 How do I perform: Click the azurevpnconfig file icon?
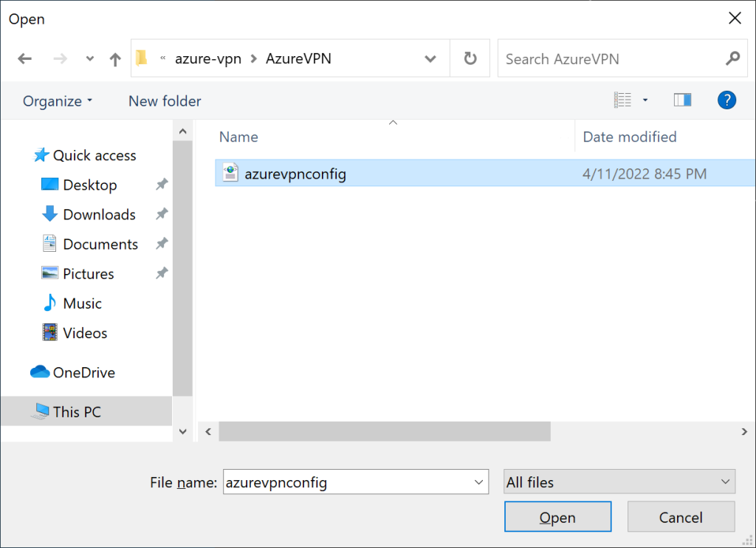(230, 172)
